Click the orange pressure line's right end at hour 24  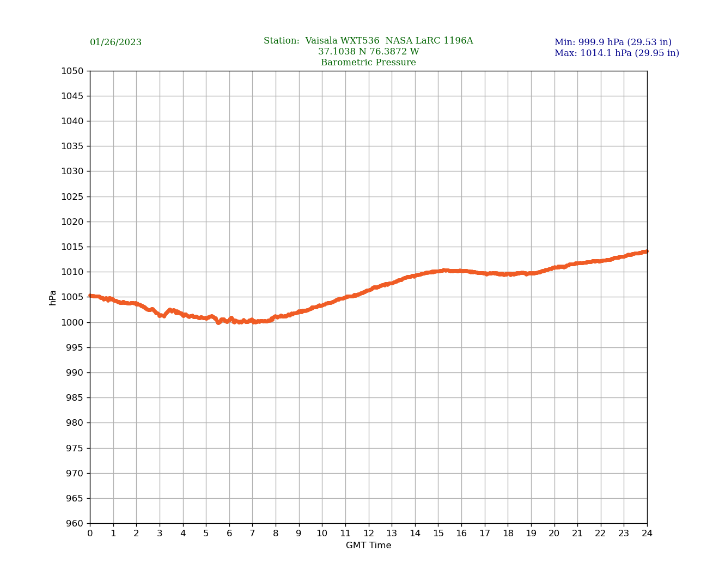(646, 252)
